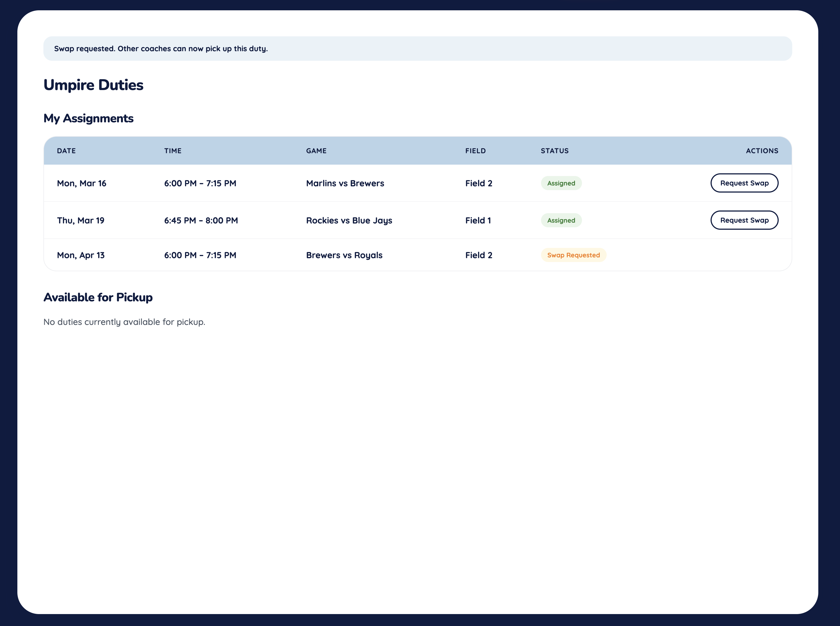Click the Game column header
The image size is (840, 626).
click(316, 151)
